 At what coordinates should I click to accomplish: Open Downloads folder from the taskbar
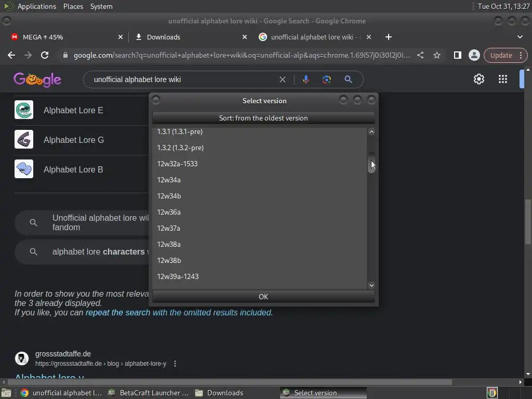coord(220,393)
